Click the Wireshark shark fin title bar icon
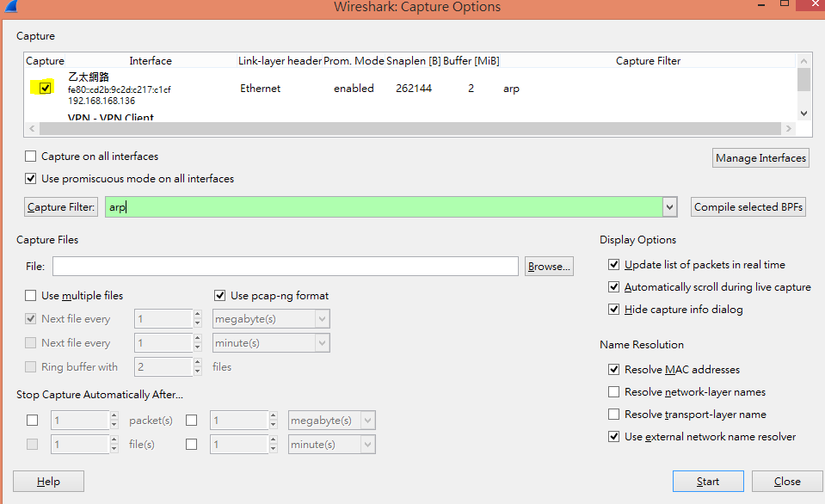The image size is (825, 504). click(x=10, y=7)
